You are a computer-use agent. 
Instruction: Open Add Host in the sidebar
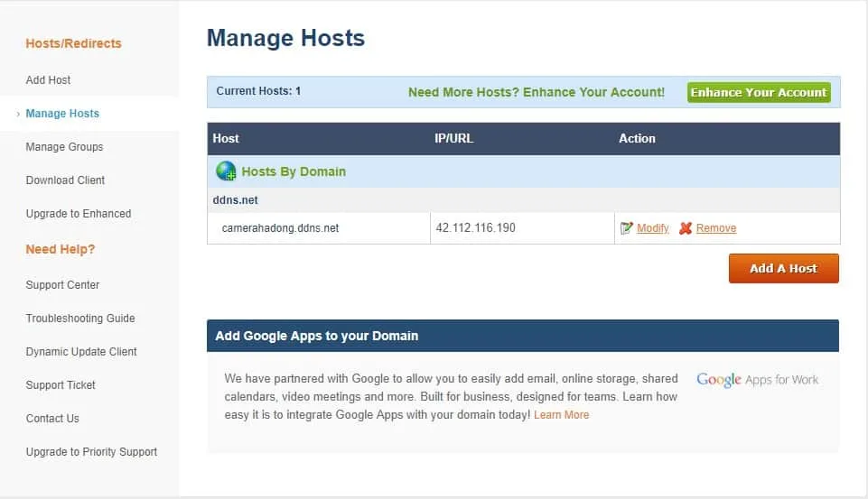48,80
